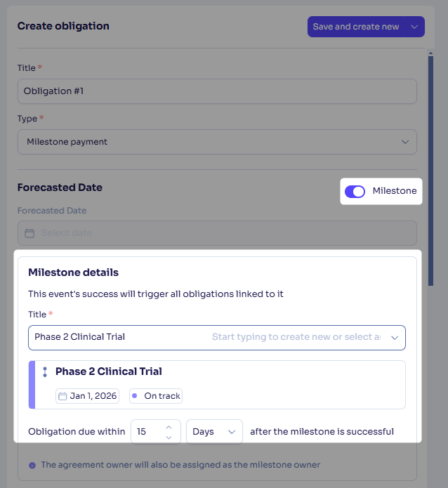Click the info icon beside agreement owner note
This screenshot has width=448, height=488.
pos(32,466)
